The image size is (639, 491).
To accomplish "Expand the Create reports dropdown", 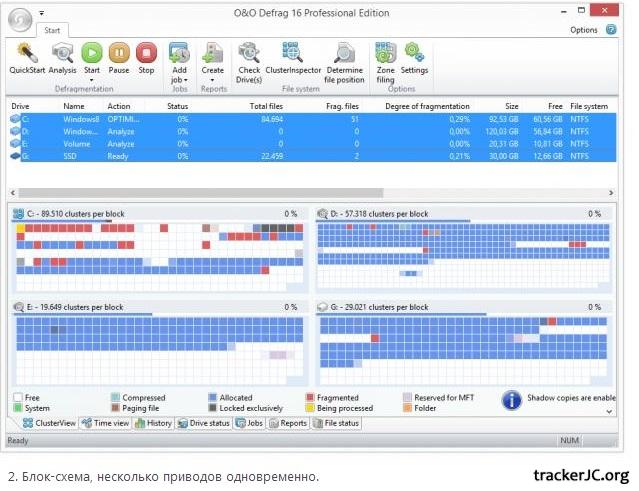I will [212, 80].
